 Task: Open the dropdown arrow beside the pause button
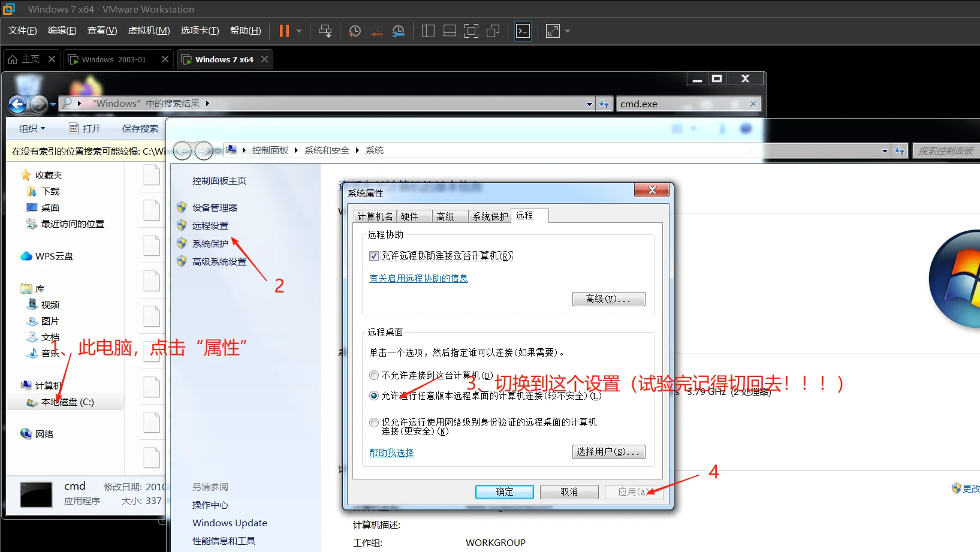pyautogui.click(x=299, y=31)
